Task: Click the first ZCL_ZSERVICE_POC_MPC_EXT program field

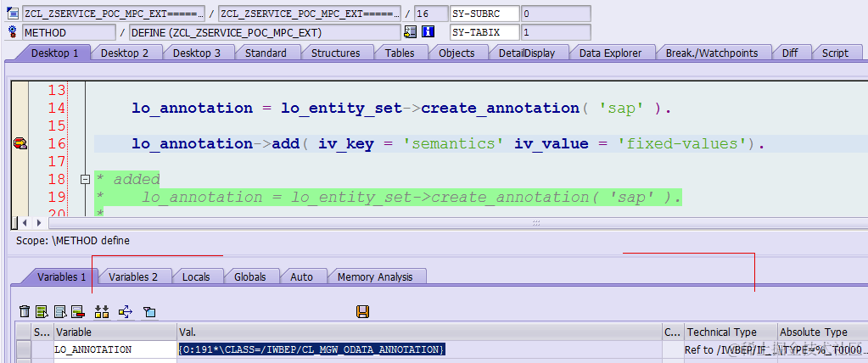Action: click(x=114, y=14)
